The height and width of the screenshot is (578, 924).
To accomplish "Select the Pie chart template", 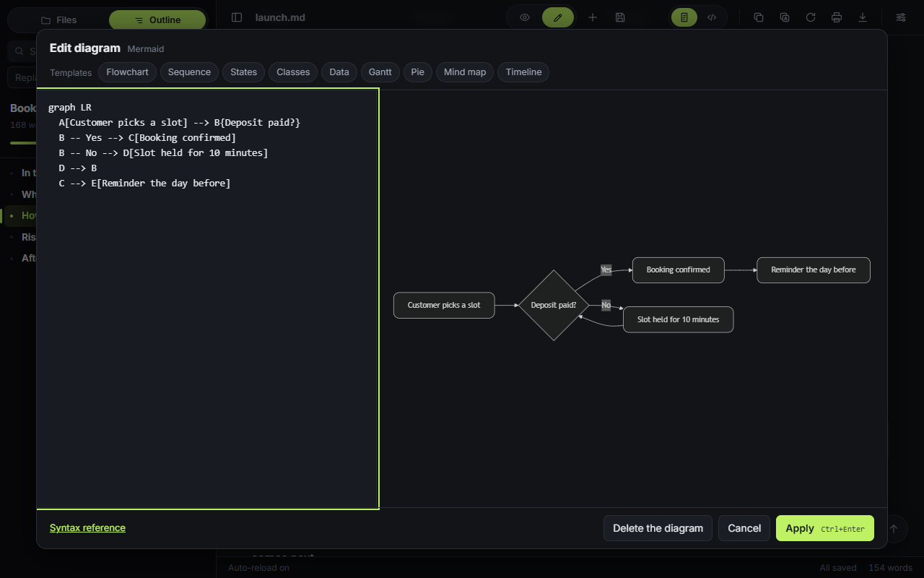I will click(418, 72).
